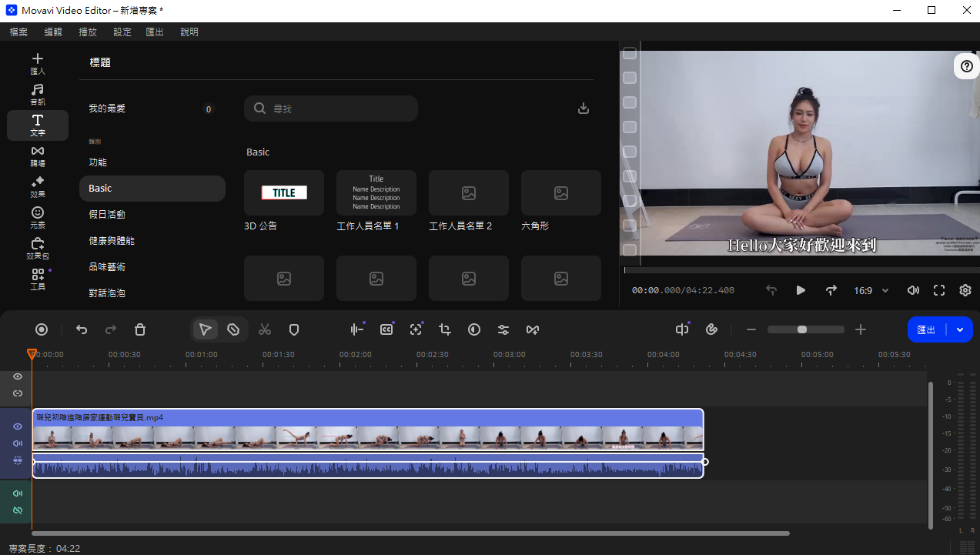
Task: Expand the 16:9 aspect ratio dropdown
Action: click(x=871, y=290)
